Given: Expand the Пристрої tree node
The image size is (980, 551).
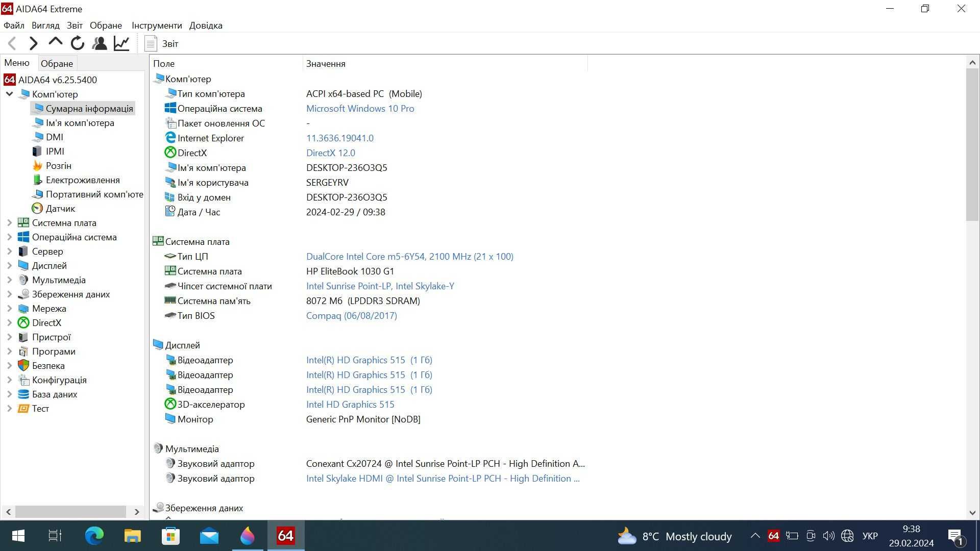Looking at the screenshot, I should coord(9,337).
